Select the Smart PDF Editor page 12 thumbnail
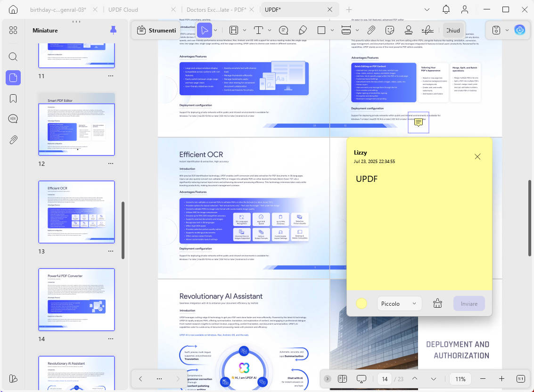 tap(77, 124)
